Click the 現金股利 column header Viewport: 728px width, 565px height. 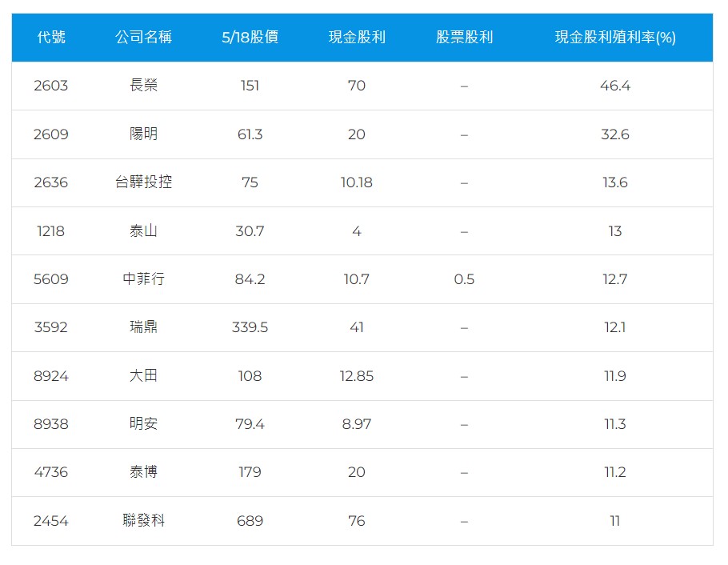[357, 37]
